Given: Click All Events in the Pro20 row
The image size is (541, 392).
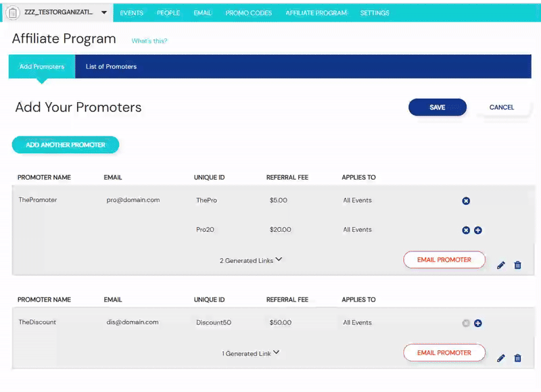Looking at the screenshot, I should point(358,230).
